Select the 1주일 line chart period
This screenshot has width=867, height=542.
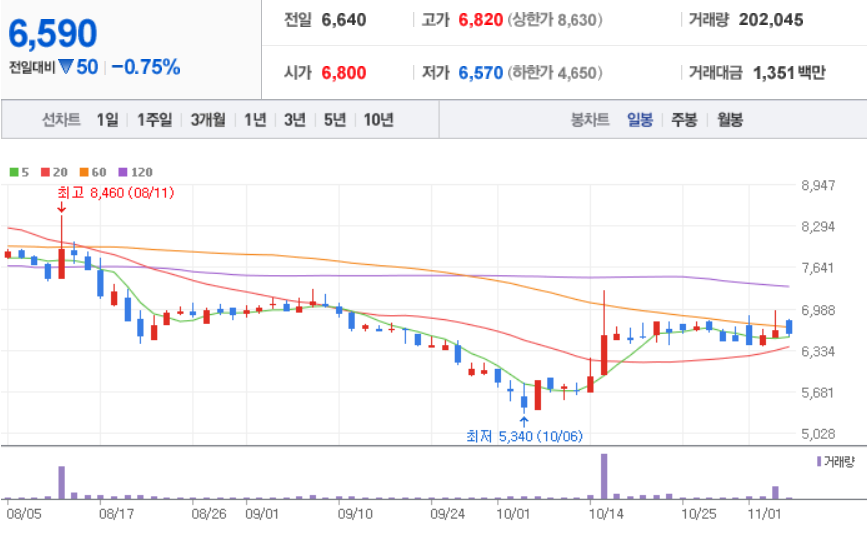point(154,119)
